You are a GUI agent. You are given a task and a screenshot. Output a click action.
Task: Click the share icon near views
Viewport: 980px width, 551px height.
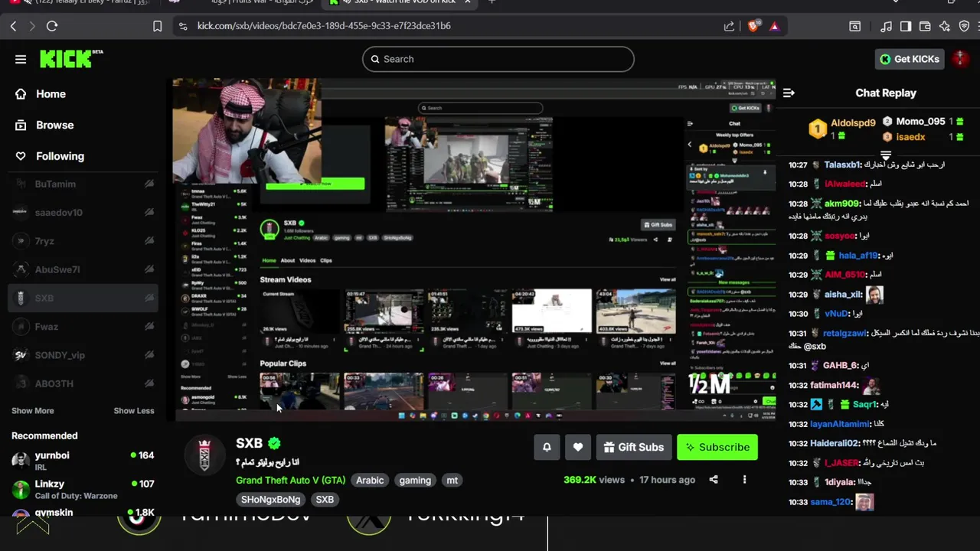point(714,480)
